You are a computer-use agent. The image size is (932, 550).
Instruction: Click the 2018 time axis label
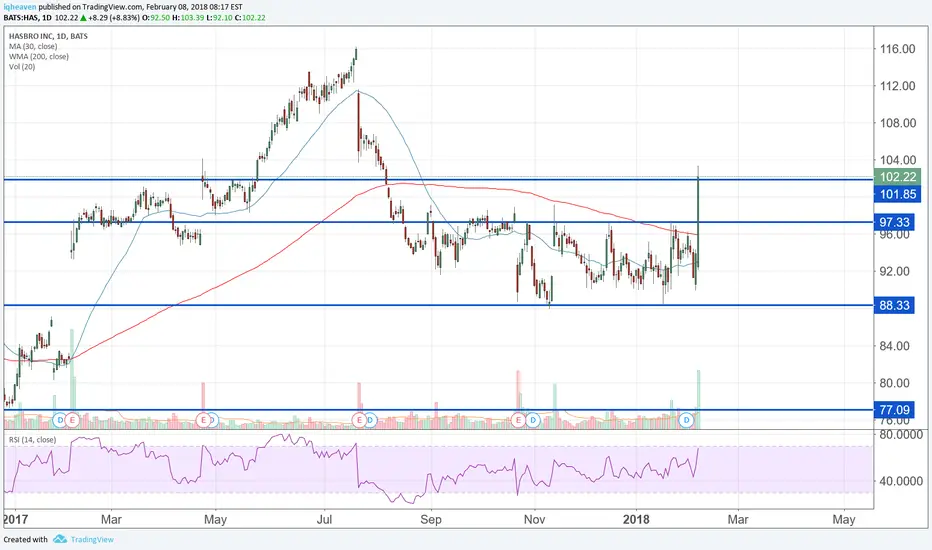(637, 519)
